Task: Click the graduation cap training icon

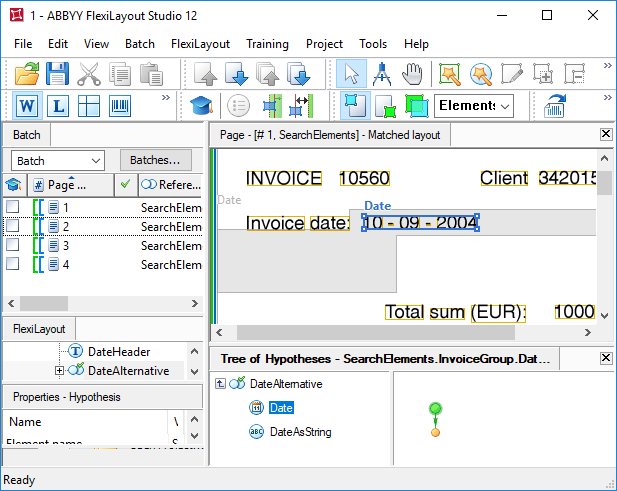Action: click(x=201, y=105)
